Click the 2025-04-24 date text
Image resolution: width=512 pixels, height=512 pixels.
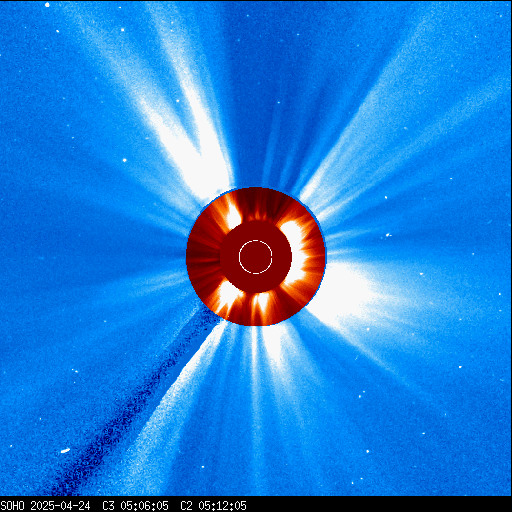[x=60, y=506]
